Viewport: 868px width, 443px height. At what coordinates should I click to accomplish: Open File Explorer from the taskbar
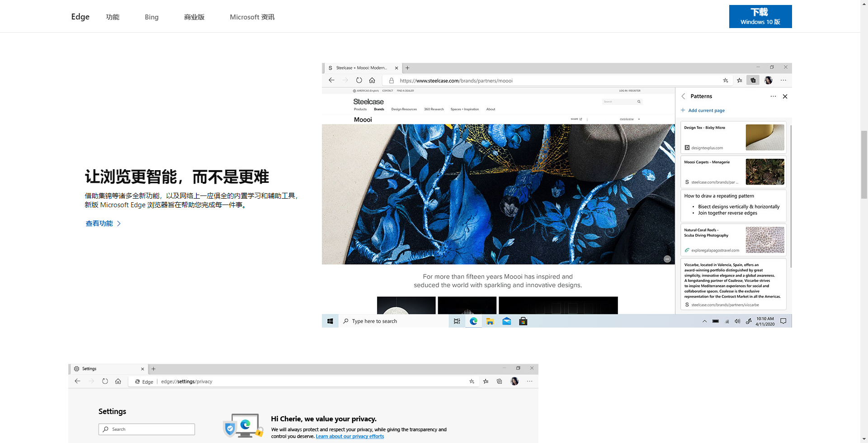(x=490, y=321)
